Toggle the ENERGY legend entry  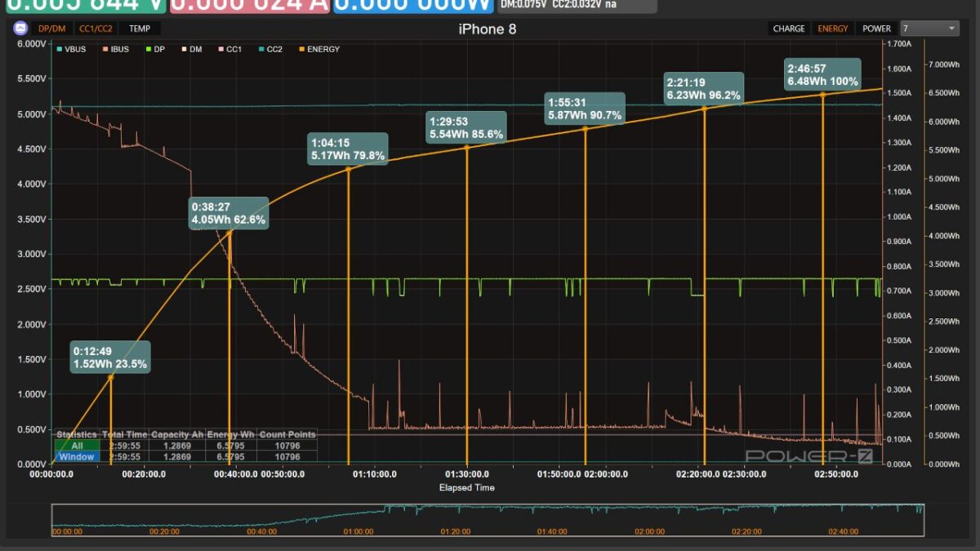click(x=318, y=49)
